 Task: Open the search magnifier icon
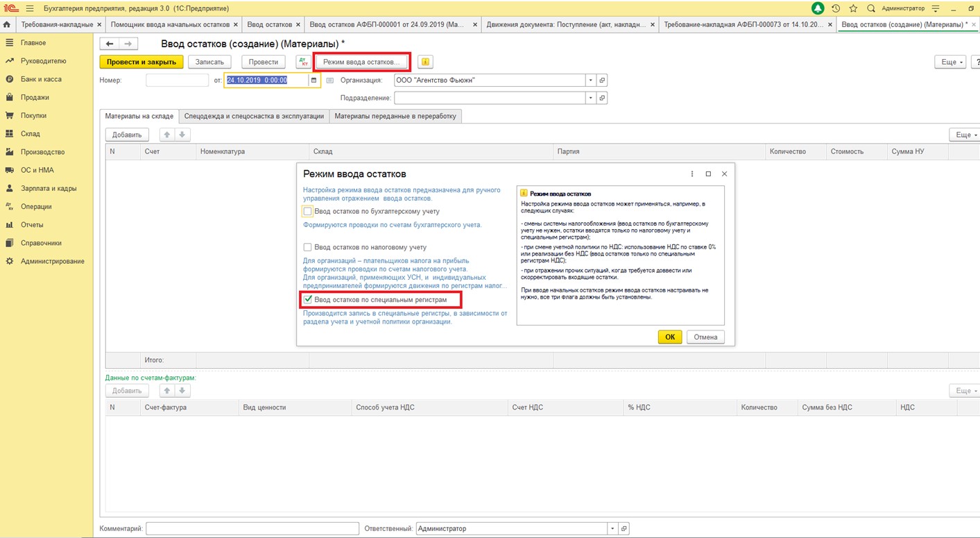[870, 8]
